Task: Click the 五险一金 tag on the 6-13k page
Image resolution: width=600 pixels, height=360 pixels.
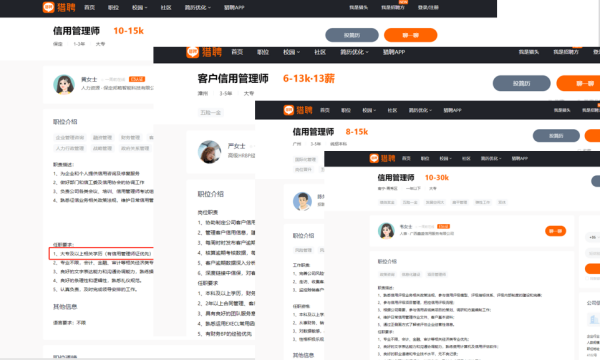Action: click(210, 112)
